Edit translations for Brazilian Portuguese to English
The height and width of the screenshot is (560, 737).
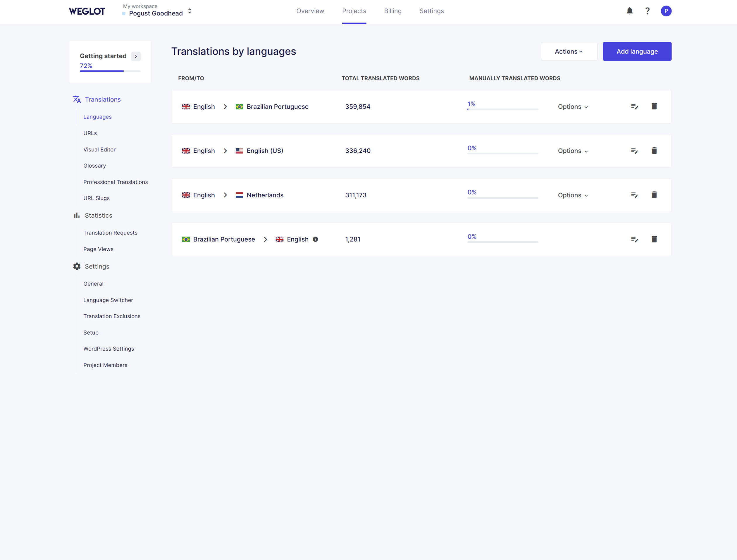[x=634, y=239]
